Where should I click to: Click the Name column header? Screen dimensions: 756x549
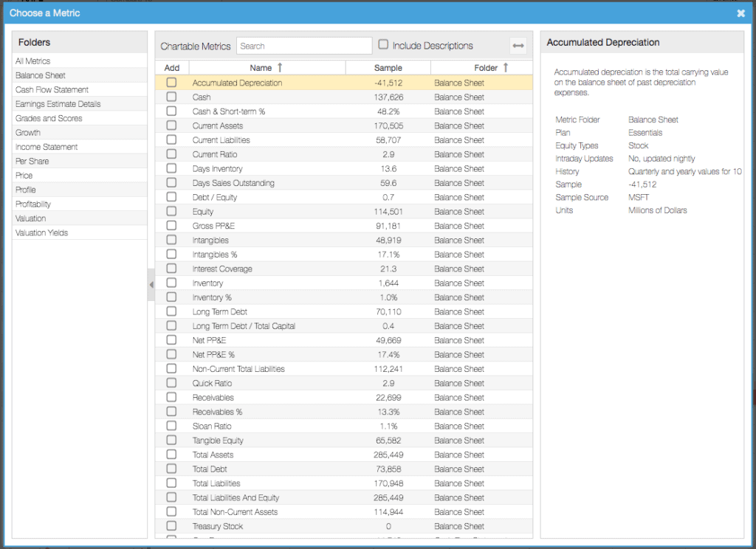267,68
